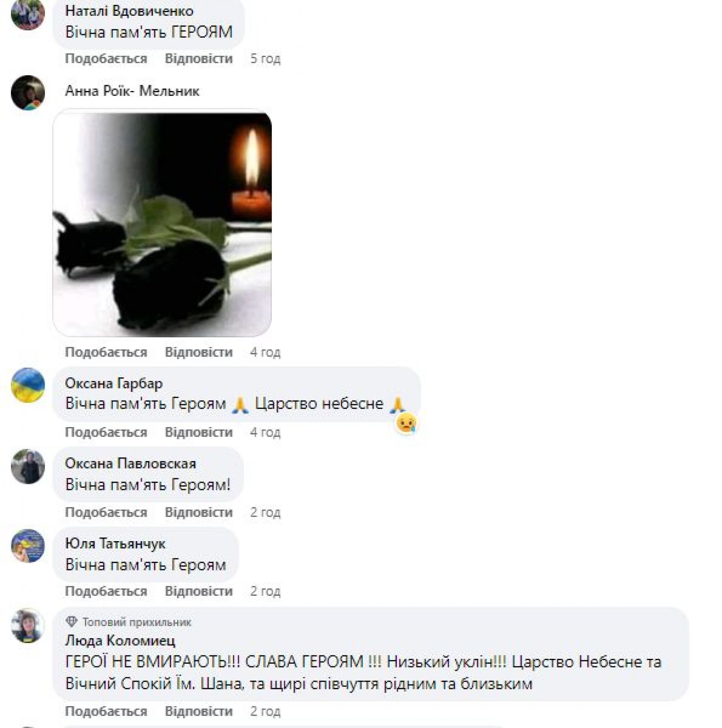This screenshot has width=722, height=728.
Task: Click the 5 год timestamp on the first comment
Action: point(265,59)
